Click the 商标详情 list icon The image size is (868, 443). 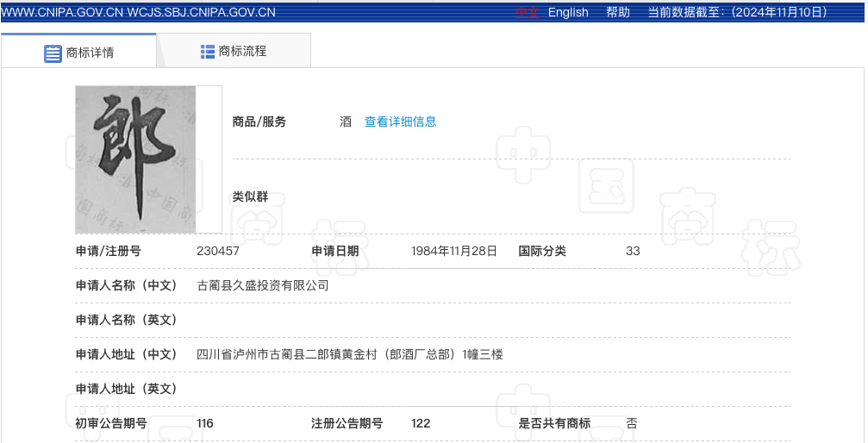[53, 53]
